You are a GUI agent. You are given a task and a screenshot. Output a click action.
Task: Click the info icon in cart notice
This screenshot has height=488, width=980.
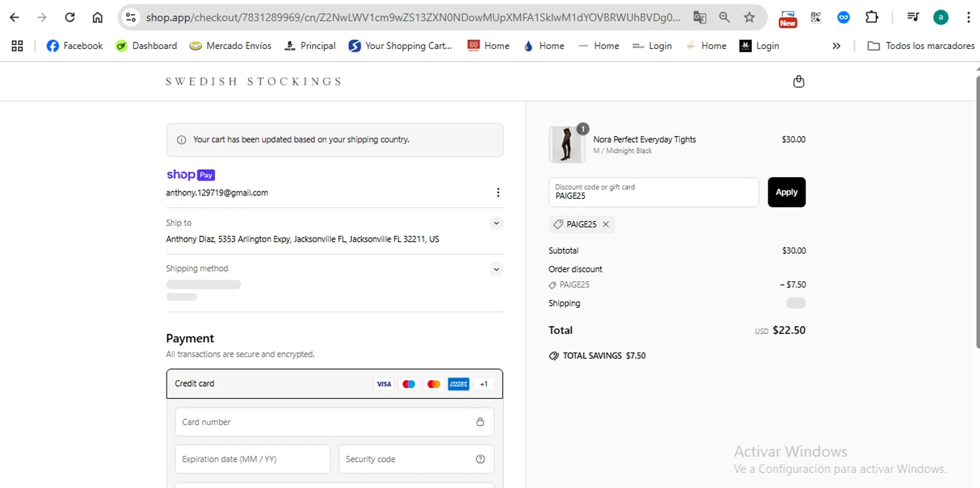click(182, 140)
